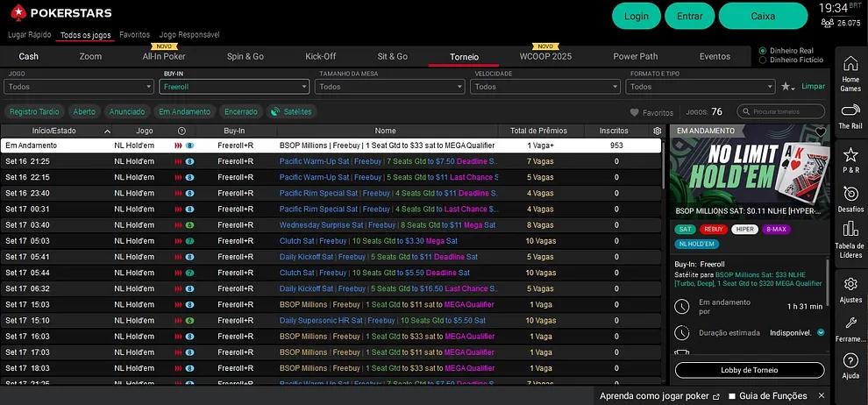This screenshot has height=405, width=868.
Task: Select the Wednesday Surprise Sat row
Action: pos(331,225)
